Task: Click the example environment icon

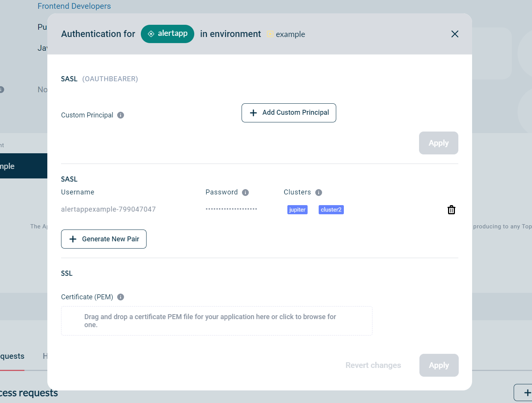Action: click(271, 34)
